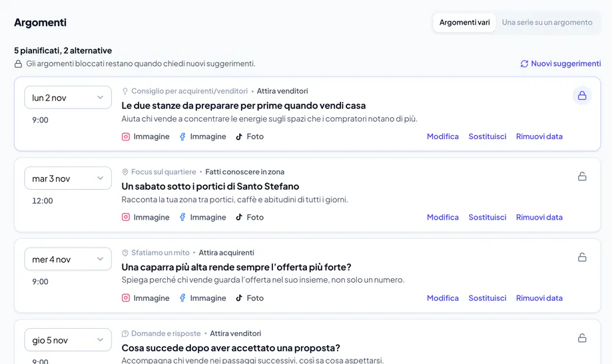Open the 'mar 3 nov' date dropdown
The height and width of the screenshot is (364, 612).
point(68,178)
